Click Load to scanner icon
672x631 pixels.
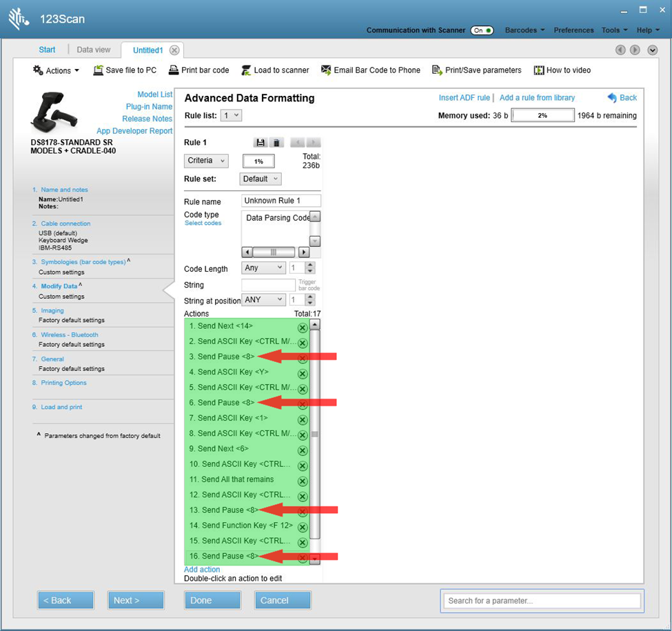(246, 70)
